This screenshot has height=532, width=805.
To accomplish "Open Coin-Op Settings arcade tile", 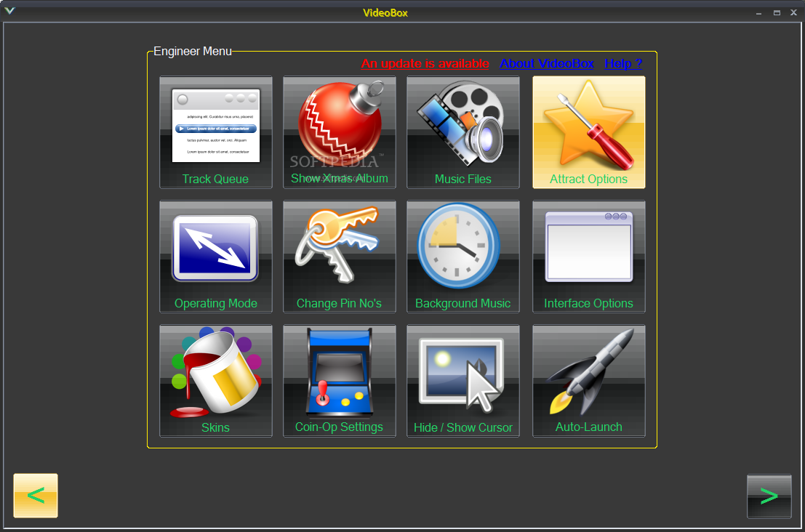I will tap(340, 381).
